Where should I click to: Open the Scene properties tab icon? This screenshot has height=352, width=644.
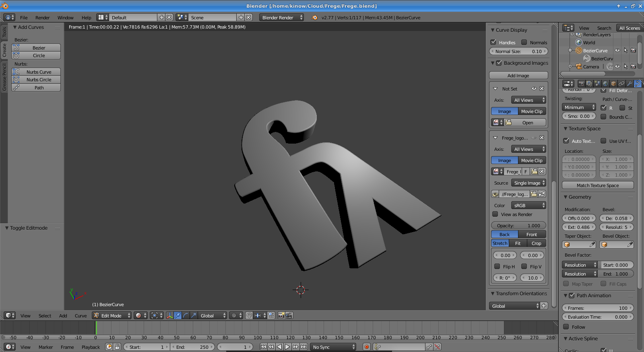coord(597,84)
